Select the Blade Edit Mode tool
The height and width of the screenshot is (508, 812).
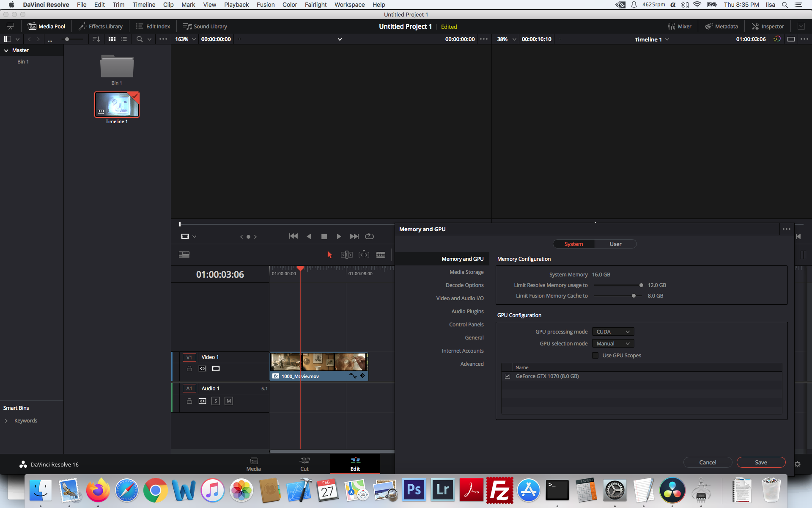(x=381, y=254)
